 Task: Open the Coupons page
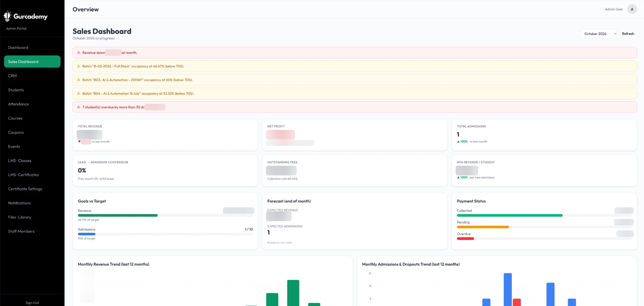pyautogui.click(x=32, y=133)
